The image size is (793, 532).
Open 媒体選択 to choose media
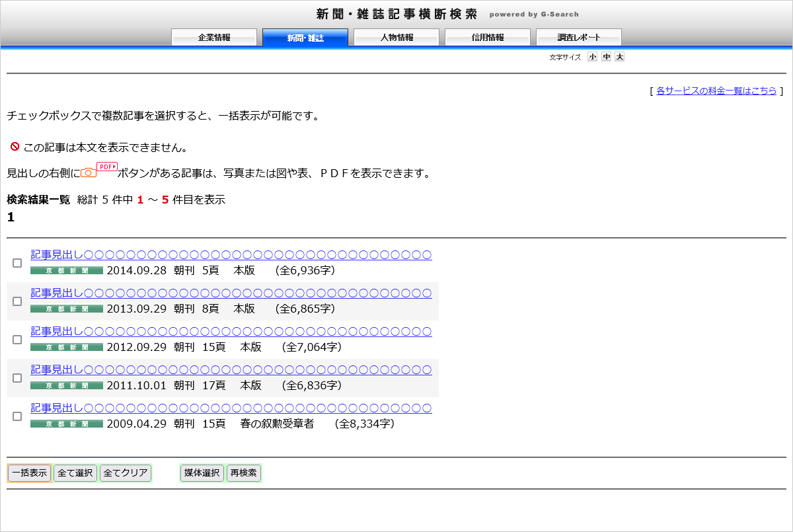click(x=202, y=473)
